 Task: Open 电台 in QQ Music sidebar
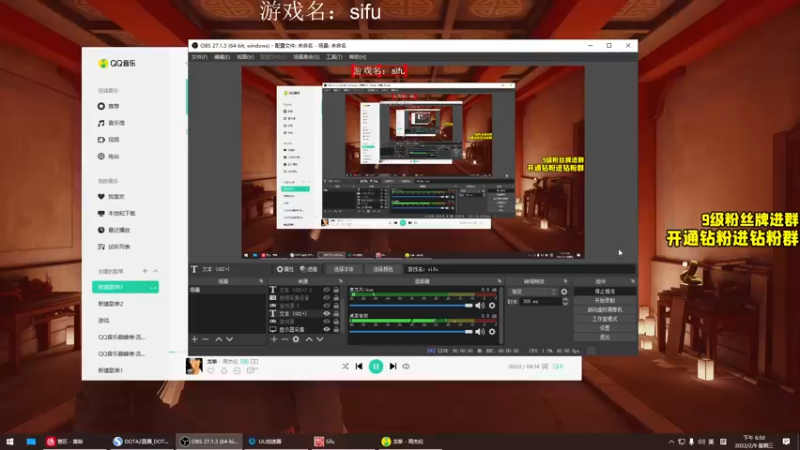pos(108,157)
